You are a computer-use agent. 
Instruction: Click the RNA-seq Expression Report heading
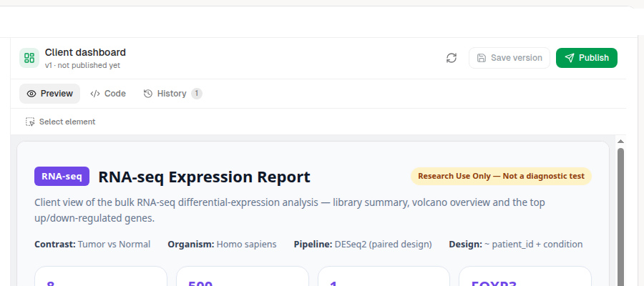point(204,177)
